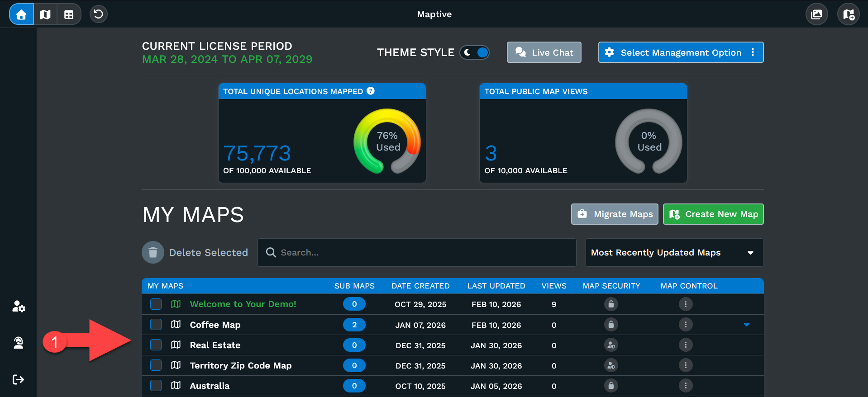Viewport: 868px width, 397px height.
Task: Click the 75,773 locations mapped value
Action: 257,153
